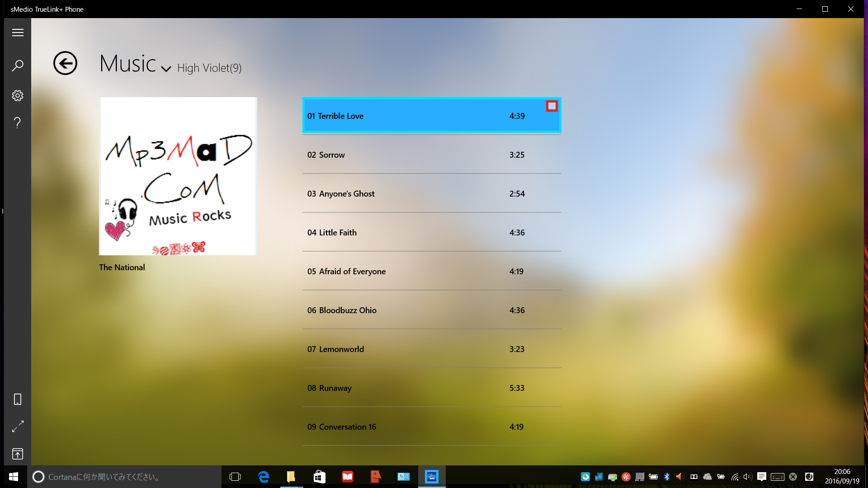
Task: Open the Windows Start menu
Action: pyautogui.click(x=14, y=477)
